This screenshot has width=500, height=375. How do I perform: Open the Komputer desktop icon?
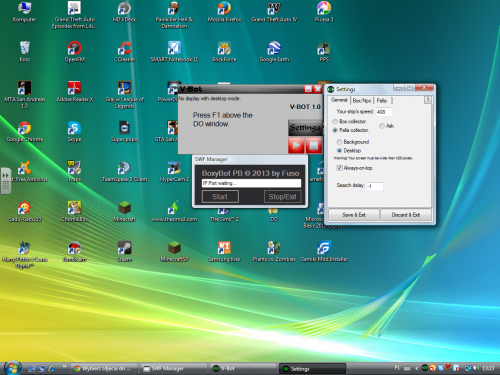coord(24,12)
